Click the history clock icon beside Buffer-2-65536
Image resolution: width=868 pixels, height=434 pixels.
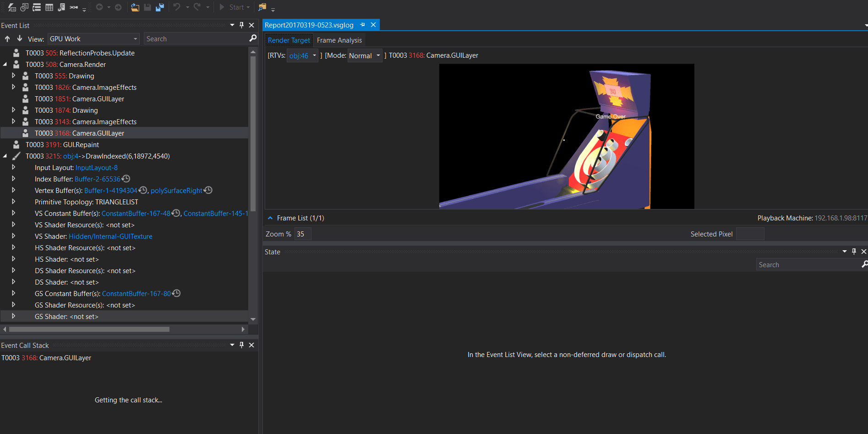coord(126,179)
